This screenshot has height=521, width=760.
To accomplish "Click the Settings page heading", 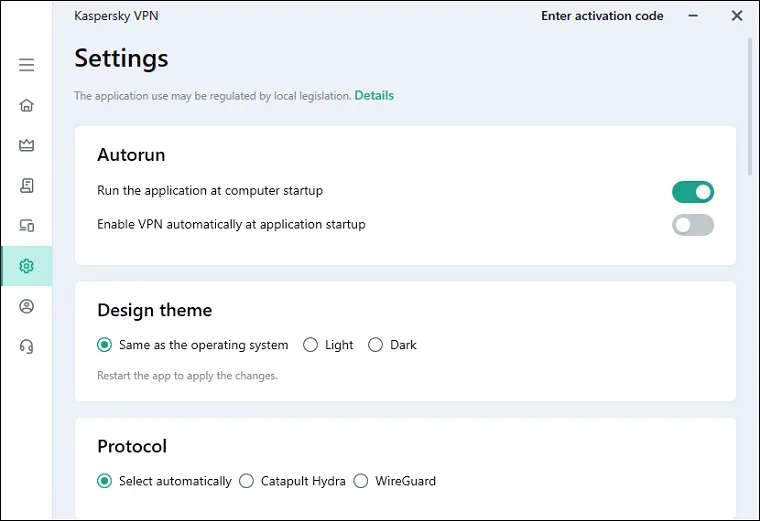I will point(121,59).
